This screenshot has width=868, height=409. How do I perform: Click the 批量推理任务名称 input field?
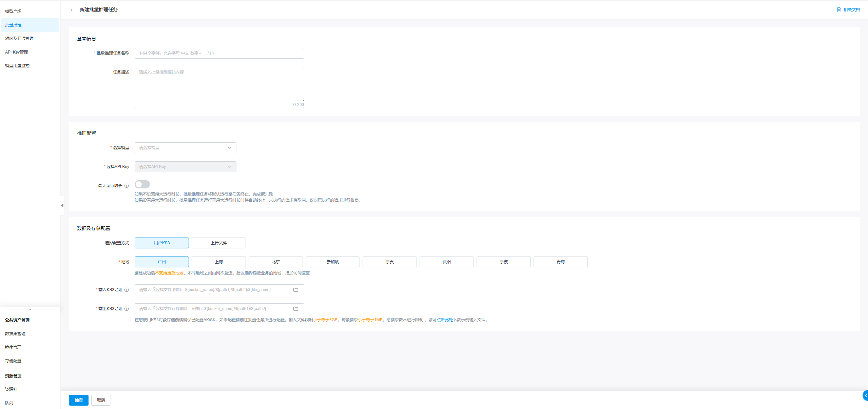tap(219, 53)
